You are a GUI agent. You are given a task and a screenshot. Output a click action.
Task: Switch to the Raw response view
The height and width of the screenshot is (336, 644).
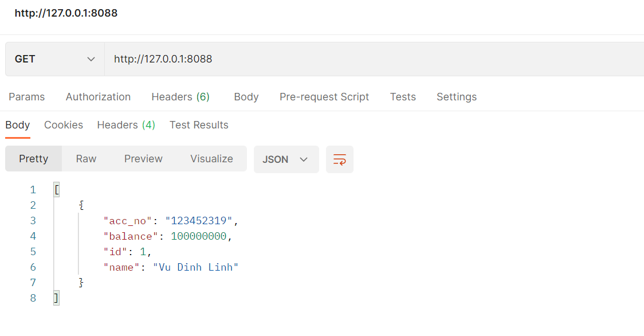[86, 159]
